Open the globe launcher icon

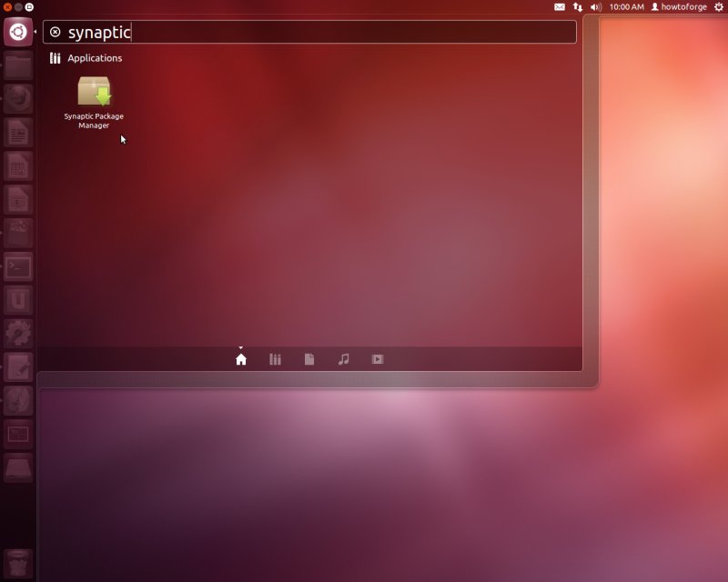(x=18, y=401)
